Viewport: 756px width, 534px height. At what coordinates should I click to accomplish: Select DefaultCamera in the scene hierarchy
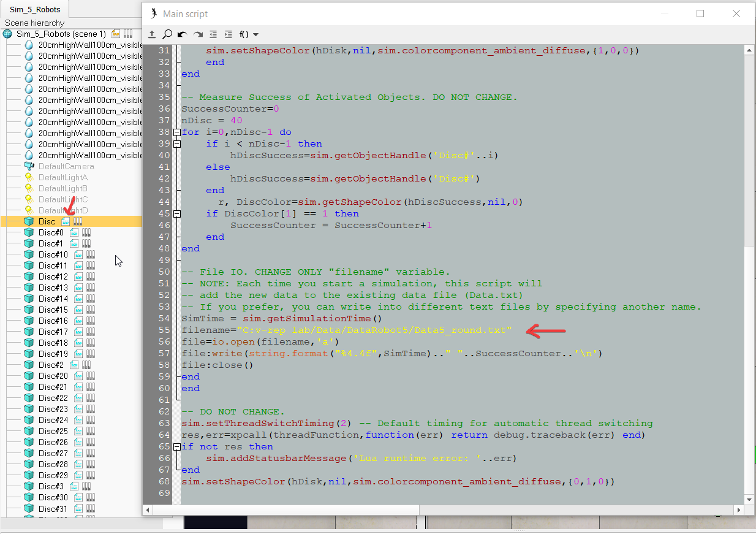66,166
